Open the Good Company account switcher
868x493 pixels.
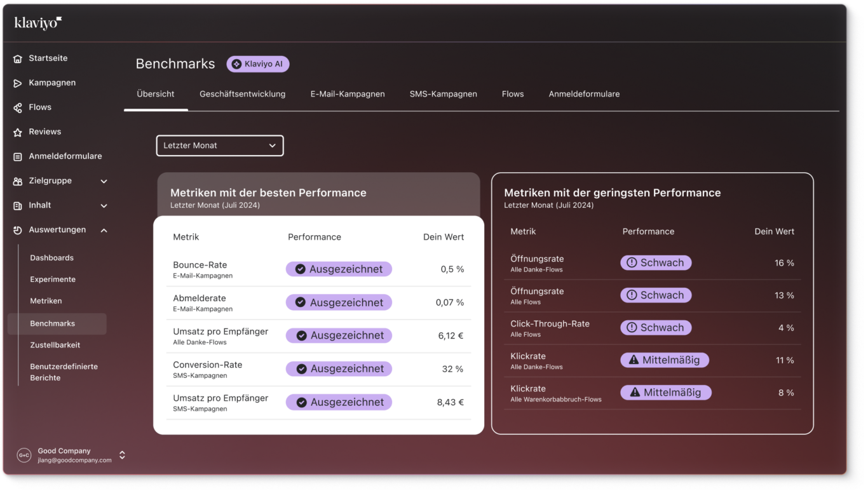click(x=122, y=455)
